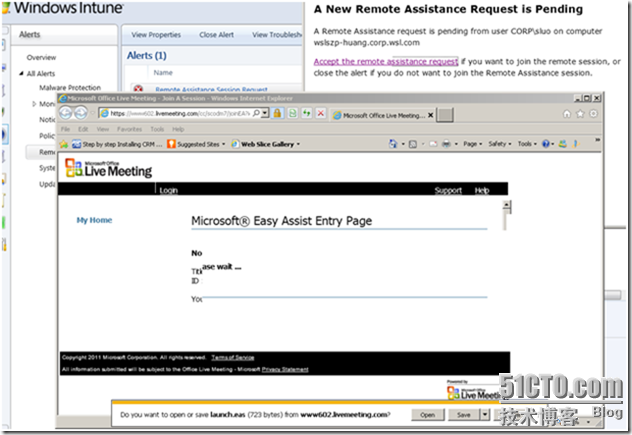Click the Add to Favorites bar star
The image size is (632, 435).
tap(64, 144)
